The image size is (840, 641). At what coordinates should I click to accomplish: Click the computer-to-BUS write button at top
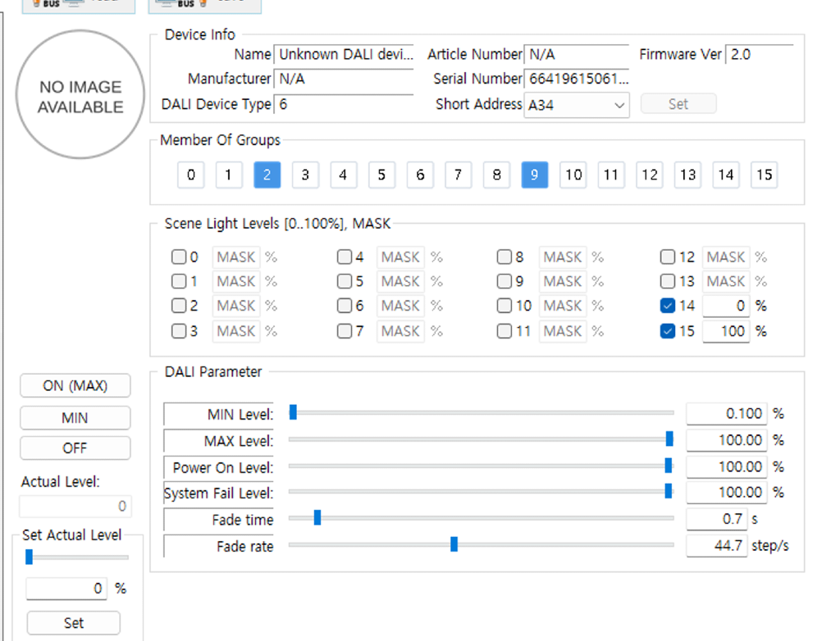(x=204, y=5)
